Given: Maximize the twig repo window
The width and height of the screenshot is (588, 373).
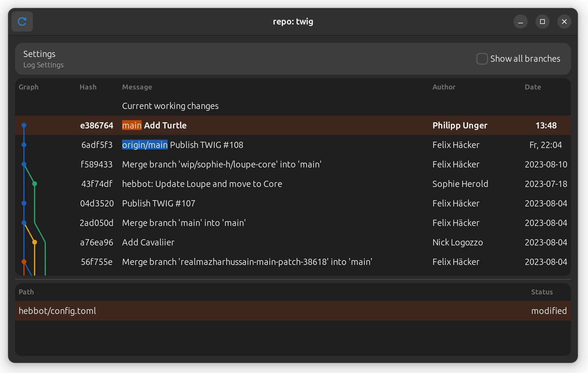Looking at the screenshot, I should pyautogui.click(x=542, y=22).
